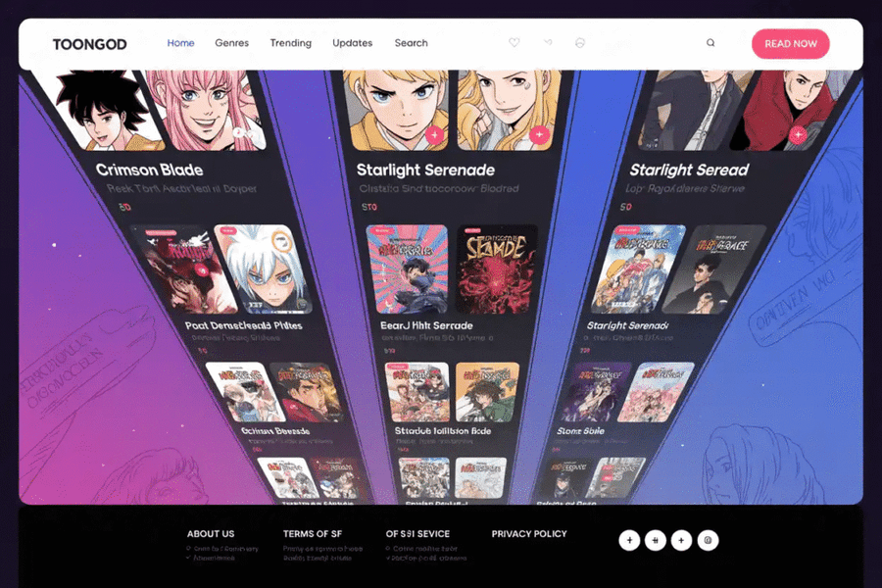Open the Genres menu item
Viewport: 882px width, 588px height.
pyautogui.click(x=232, y=43)
